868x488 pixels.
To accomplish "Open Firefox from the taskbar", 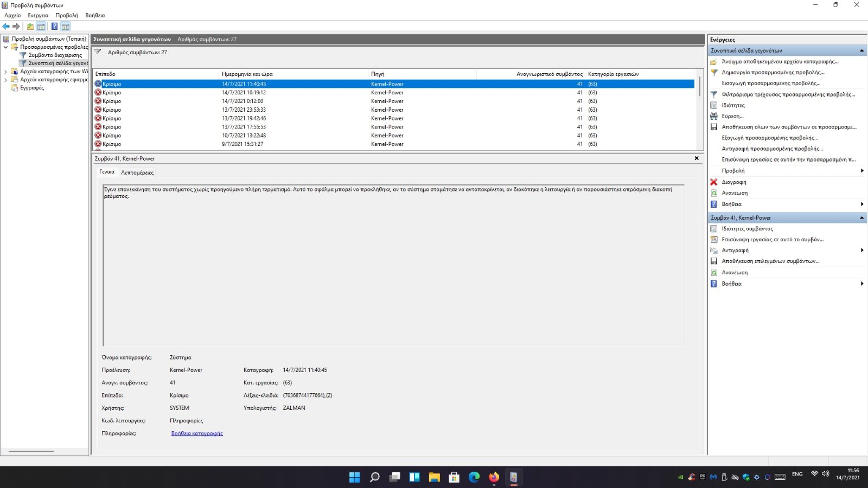I will (494, 477).
